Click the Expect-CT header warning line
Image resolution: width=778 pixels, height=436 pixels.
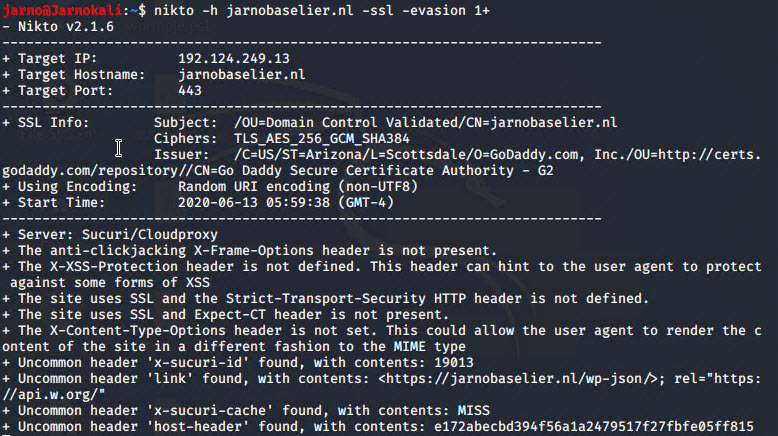(226, 314)
